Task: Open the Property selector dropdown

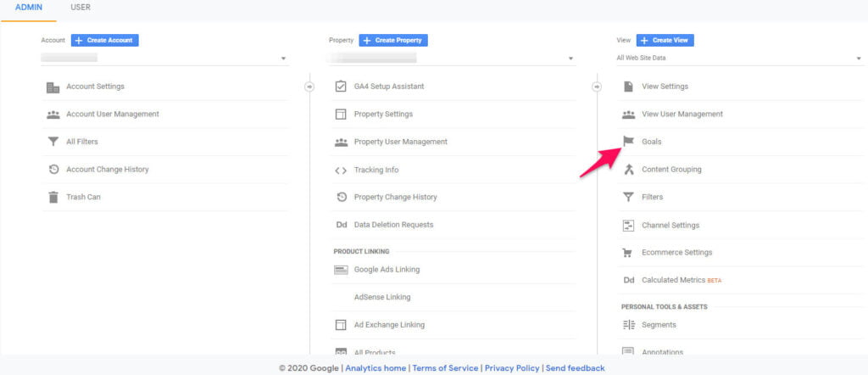Action: (453, 58)
